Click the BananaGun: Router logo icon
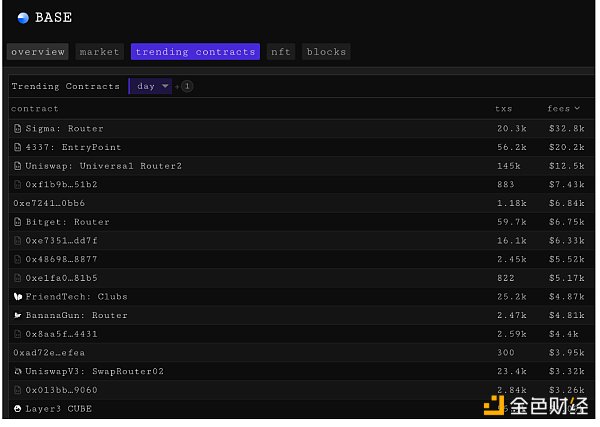This screenshot has width=600, height=427. coord(18,315)
